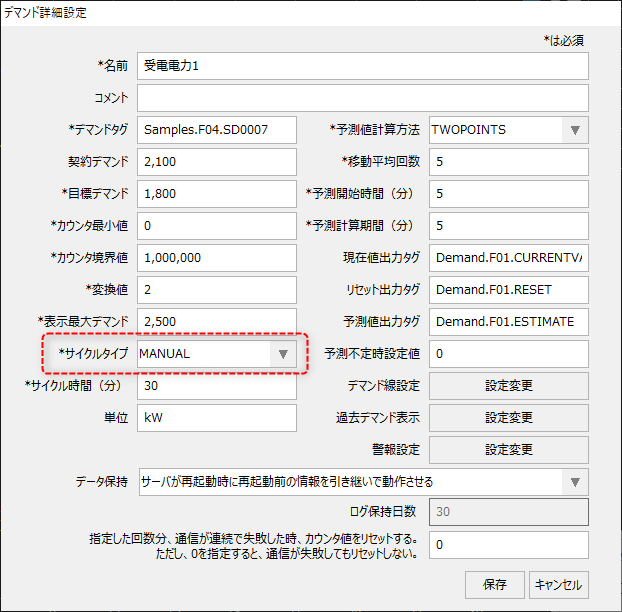Viewport: 622px width, 612px height.
Task: Click 設定変更 button for 警報設定
Action: click(509, 450)
